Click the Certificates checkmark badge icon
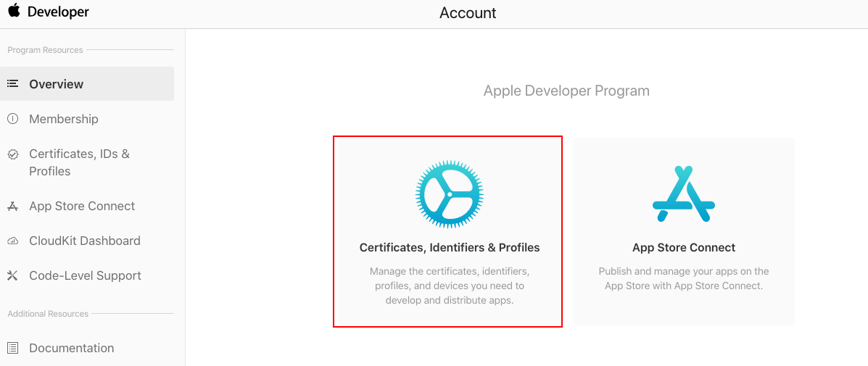868x366 pixels. (x=13, y=154)
